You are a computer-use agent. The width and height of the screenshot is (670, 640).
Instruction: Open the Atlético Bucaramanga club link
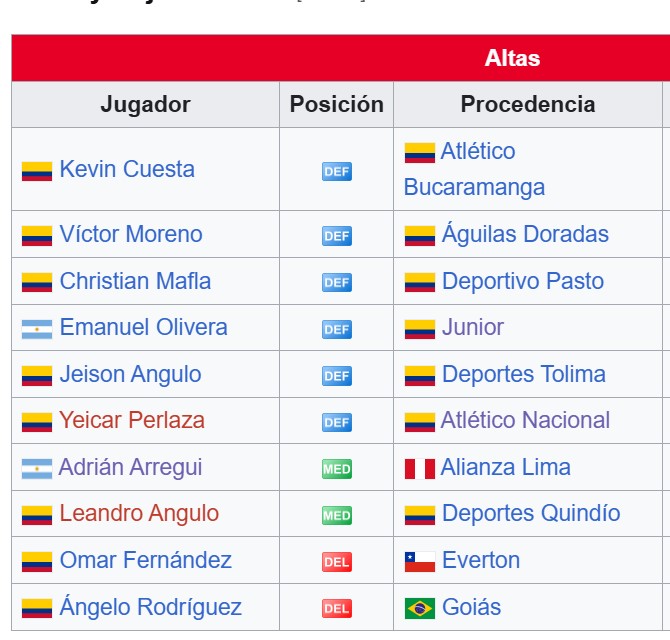(x=474, y=169)
